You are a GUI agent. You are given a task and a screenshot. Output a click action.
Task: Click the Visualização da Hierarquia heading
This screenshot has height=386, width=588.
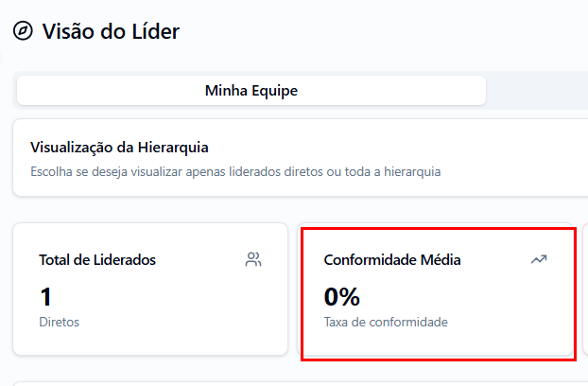click(119, 147)
